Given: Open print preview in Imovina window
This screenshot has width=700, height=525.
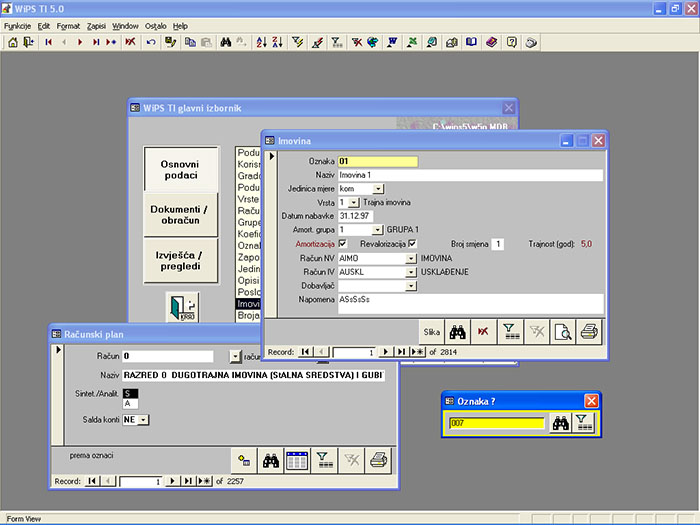Looking at the screenshot, I should [563, 332].
